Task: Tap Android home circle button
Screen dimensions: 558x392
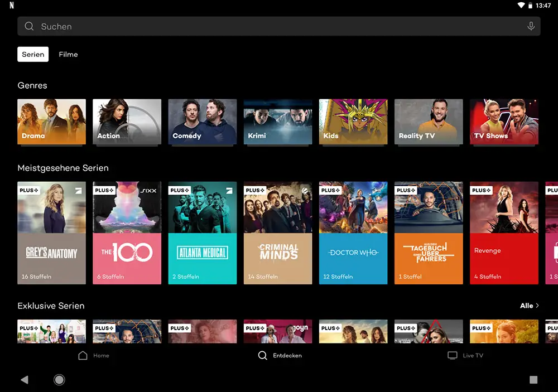Action: (x=59, y=380)
